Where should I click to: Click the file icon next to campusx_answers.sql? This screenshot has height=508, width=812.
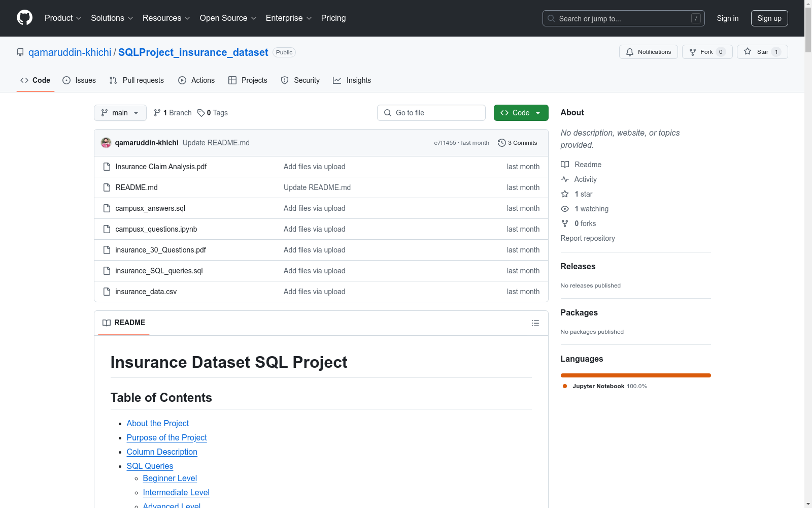[107, 208]
